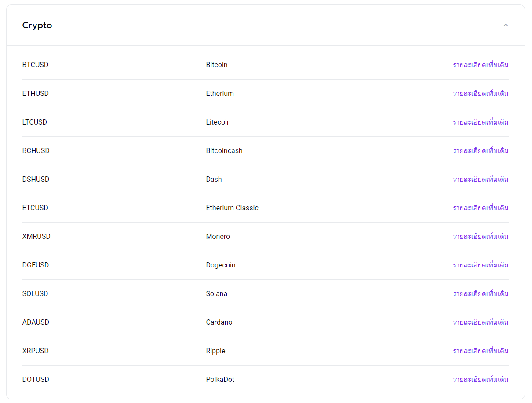
Task: Select the SOLUSD symbol
Action: 35,294
